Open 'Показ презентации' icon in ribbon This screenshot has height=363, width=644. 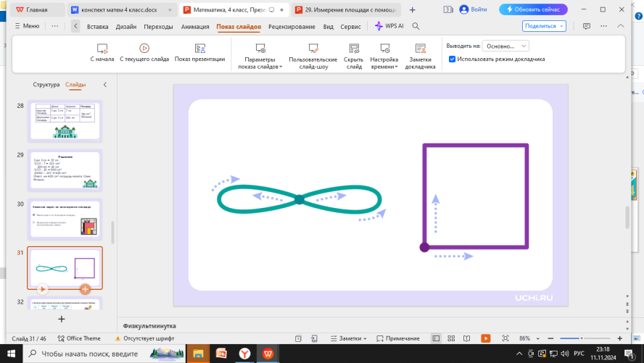[200, 49]
